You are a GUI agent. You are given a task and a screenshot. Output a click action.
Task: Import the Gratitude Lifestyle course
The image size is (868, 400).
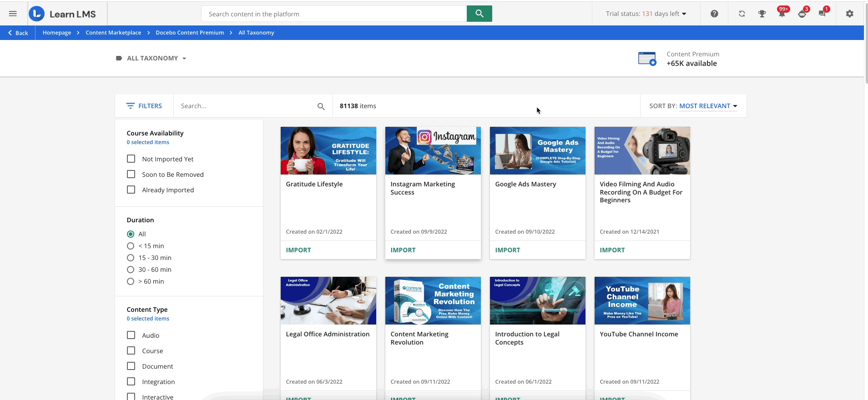(298, 250)
